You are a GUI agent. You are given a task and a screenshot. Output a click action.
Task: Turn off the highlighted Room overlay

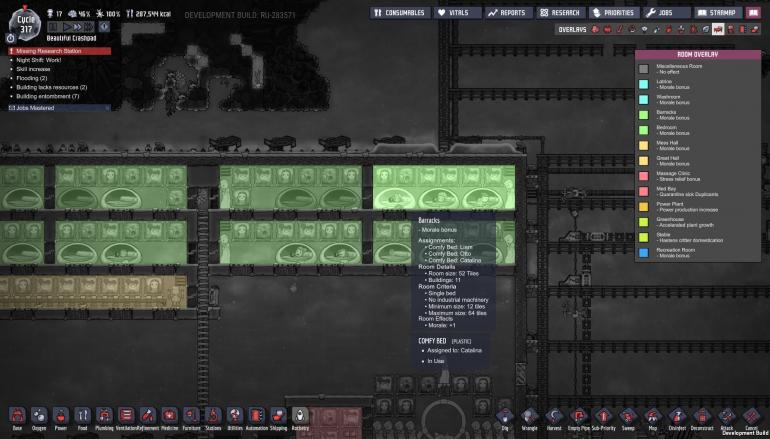718,29
